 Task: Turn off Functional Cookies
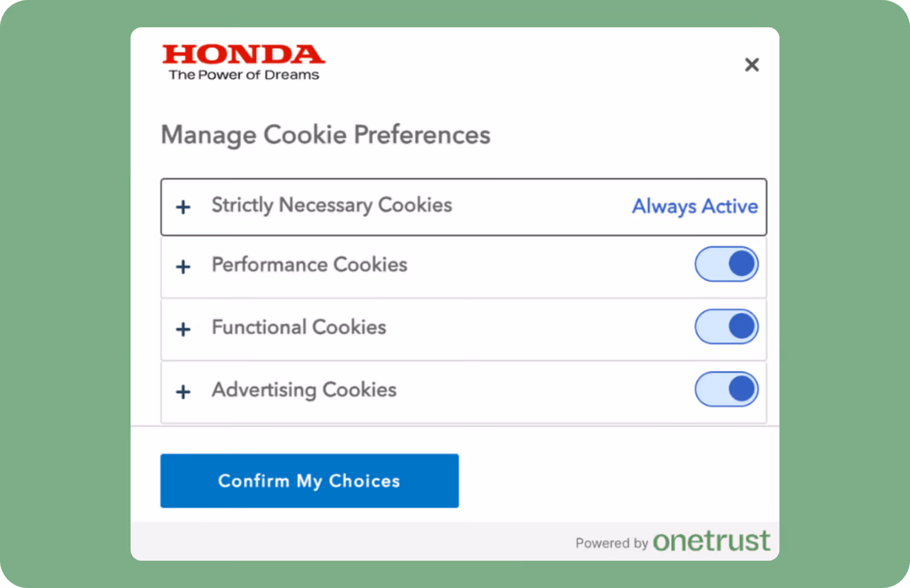(x=726, y=326)
